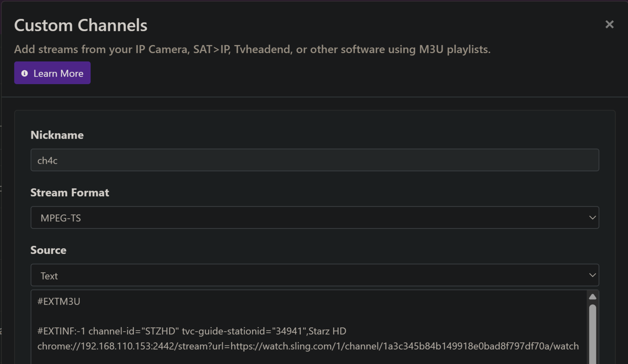Focus the Nickname field containing ch4c
The image size is (628, 364).
[314, 160]
